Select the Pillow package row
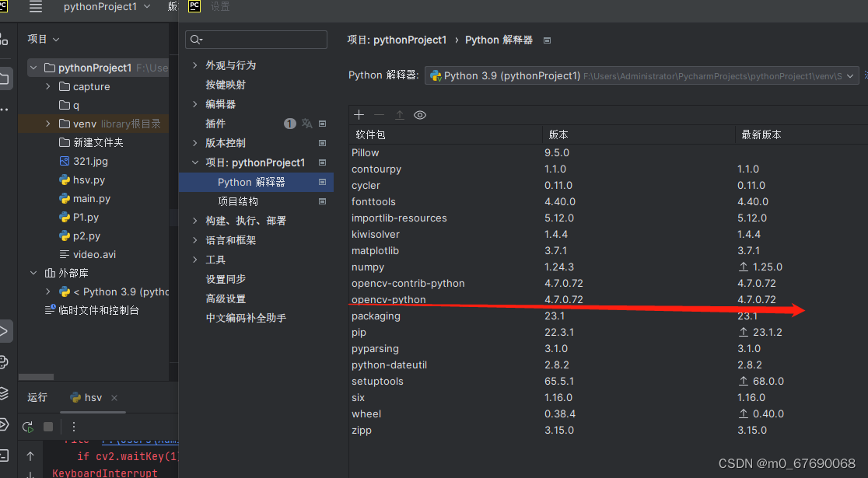Viewport: 868px width, 478px height. (x=608, y=152)
